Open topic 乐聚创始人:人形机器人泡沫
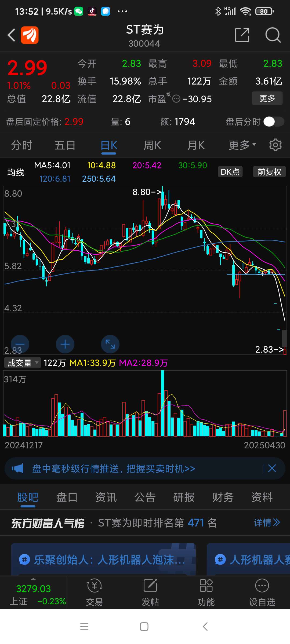Screen dimensions: 290x644 (x=103, y=559)
